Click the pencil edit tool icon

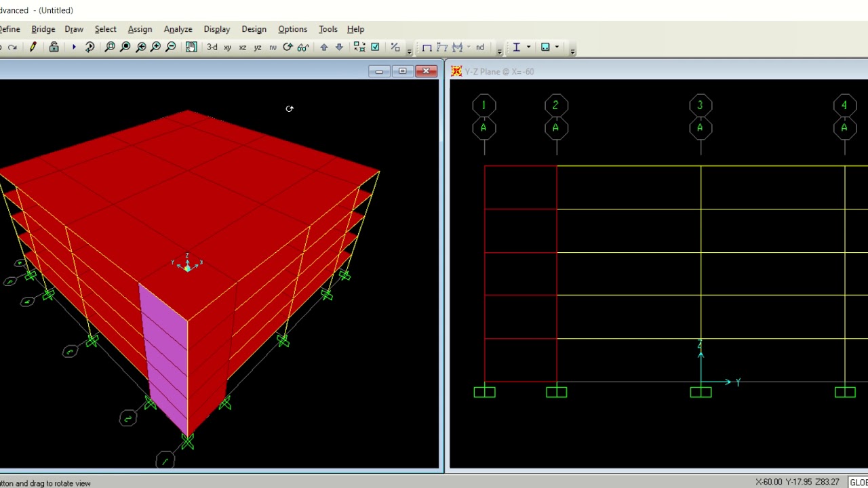click(33, 47)
